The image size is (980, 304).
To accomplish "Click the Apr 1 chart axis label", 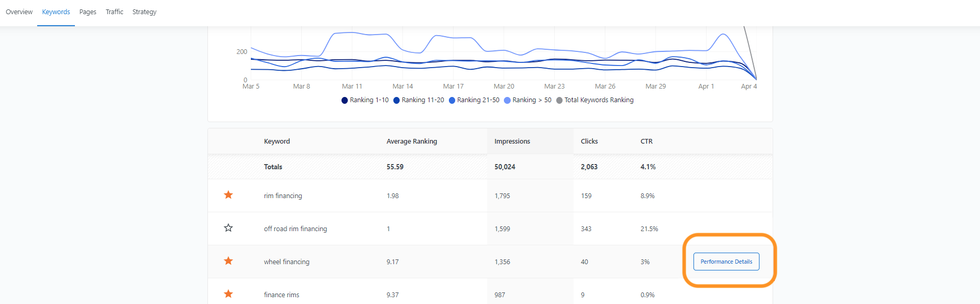I will coord(706,86).
